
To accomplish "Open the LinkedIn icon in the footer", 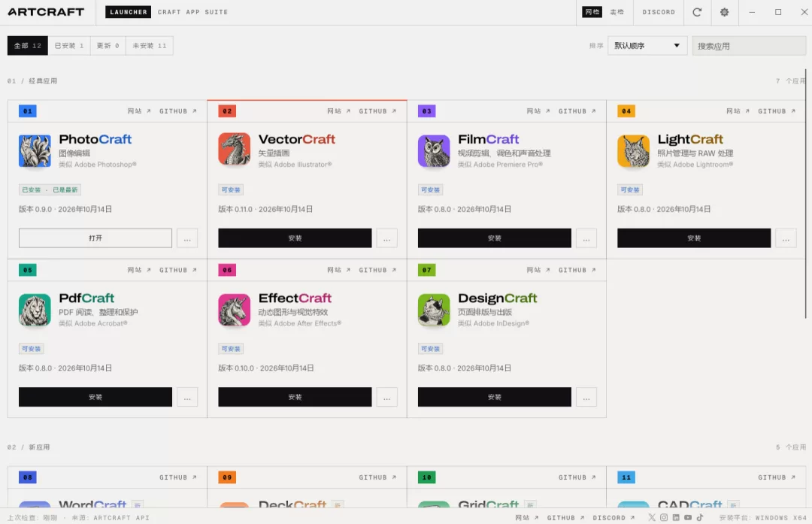I will coord(676,517).
